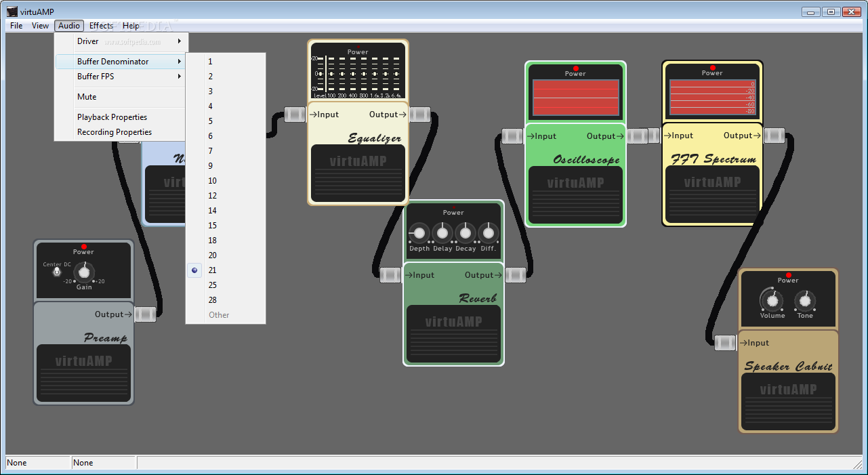Select buffer denominator 28

pos(226,300)
